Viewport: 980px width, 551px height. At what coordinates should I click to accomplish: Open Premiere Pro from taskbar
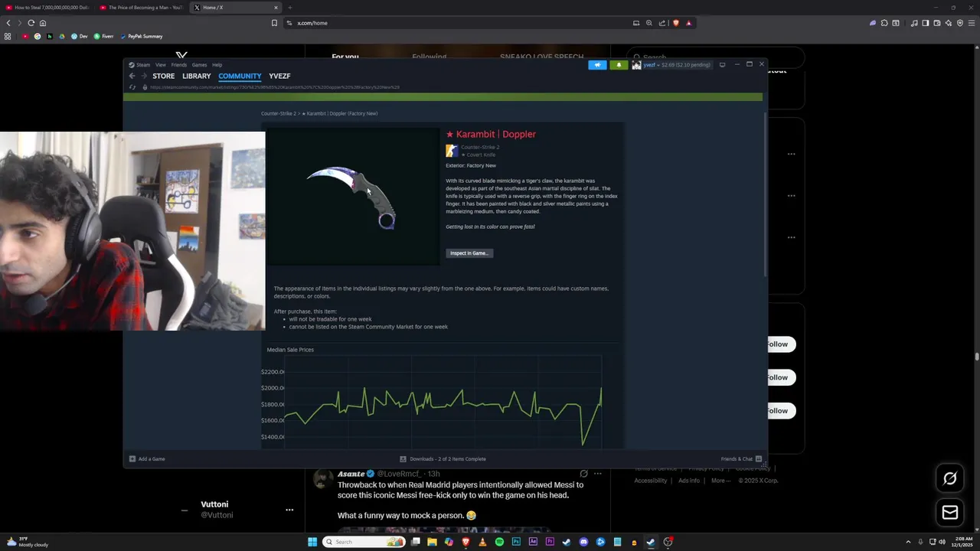pyautogui.click(x=550, y=542)
